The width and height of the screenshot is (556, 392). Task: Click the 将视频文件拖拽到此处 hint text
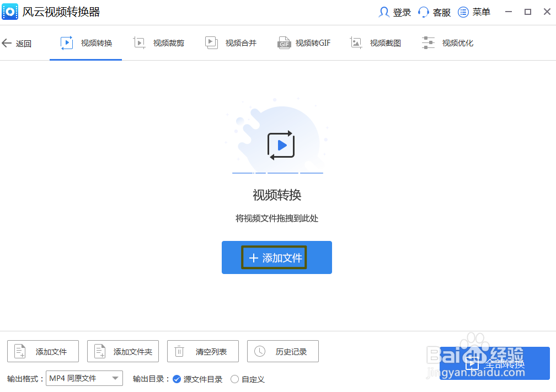pos(277,218)
